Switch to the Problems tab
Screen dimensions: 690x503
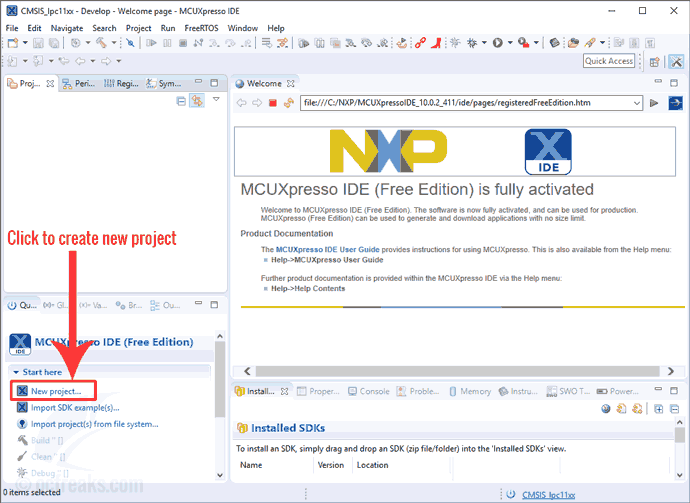point(418,391)
